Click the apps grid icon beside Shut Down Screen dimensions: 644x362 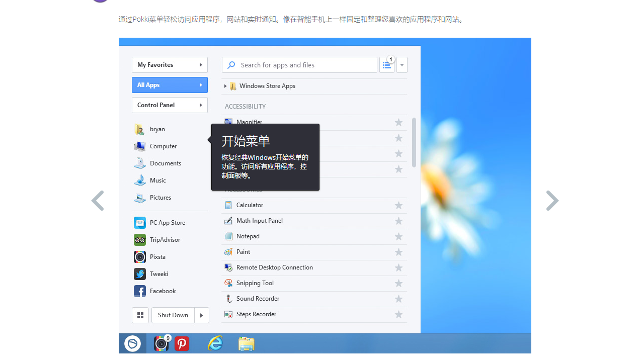[140, 315]
